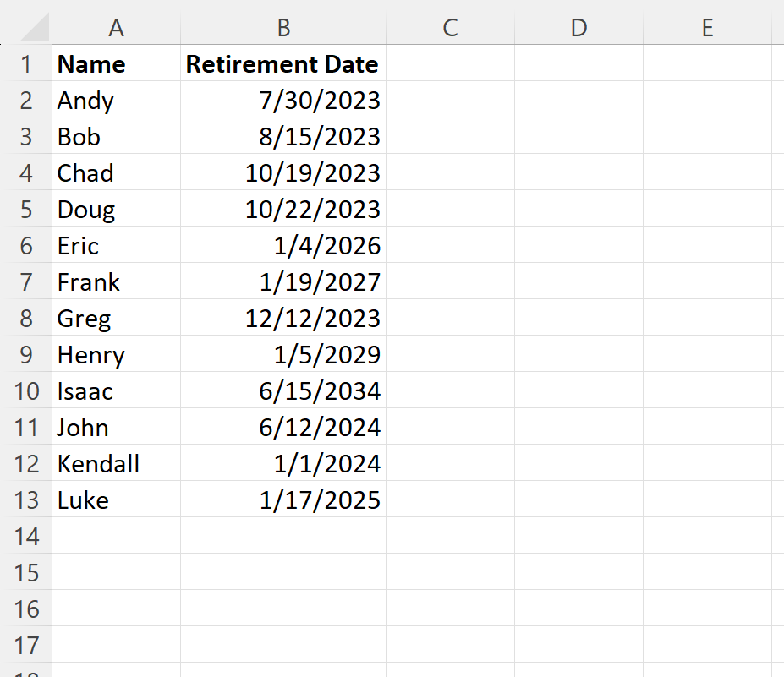Image resolution: width=784 pixels, height=677 pixels.
Task: Select the cell containing Kendall
Action: click(x=117, y=464)
